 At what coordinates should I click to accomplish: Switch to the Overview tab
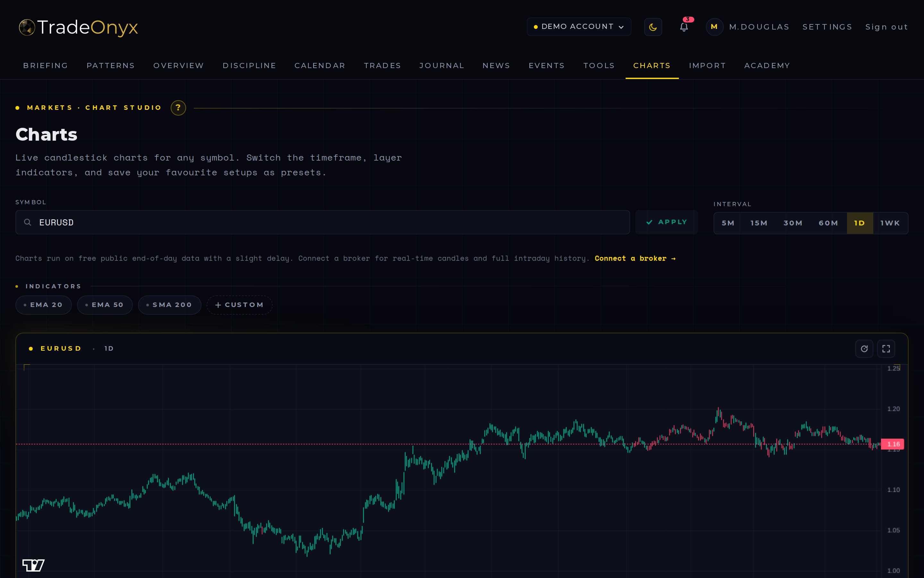(178, 66)
